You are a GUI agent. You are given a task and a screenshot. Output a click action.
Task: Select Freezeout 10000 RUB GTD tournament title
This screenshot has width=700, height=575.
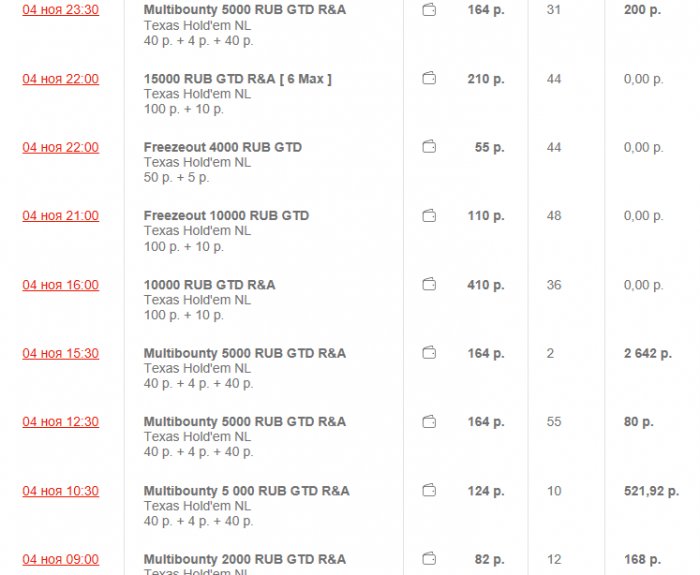click(226, 216)
